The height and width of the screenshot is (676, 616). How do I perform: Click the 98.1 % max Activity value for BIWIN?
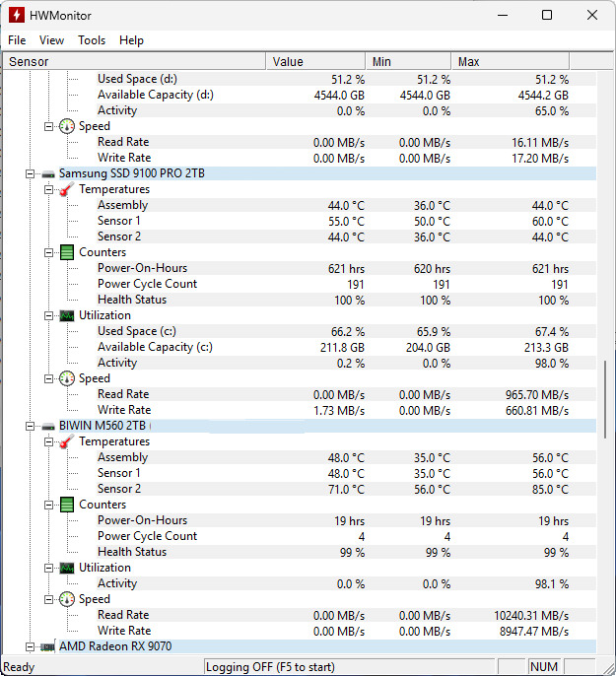click(x=552, y=584)
